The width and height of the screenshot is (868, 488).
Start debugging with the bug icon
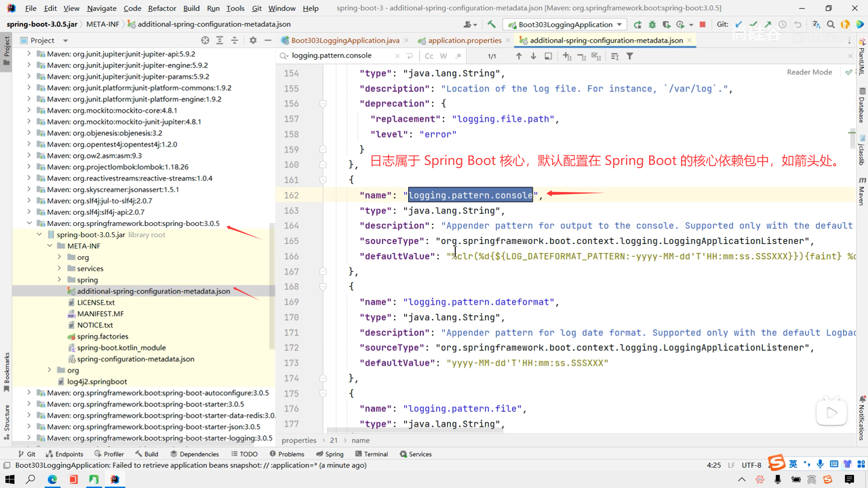point(652,24)
